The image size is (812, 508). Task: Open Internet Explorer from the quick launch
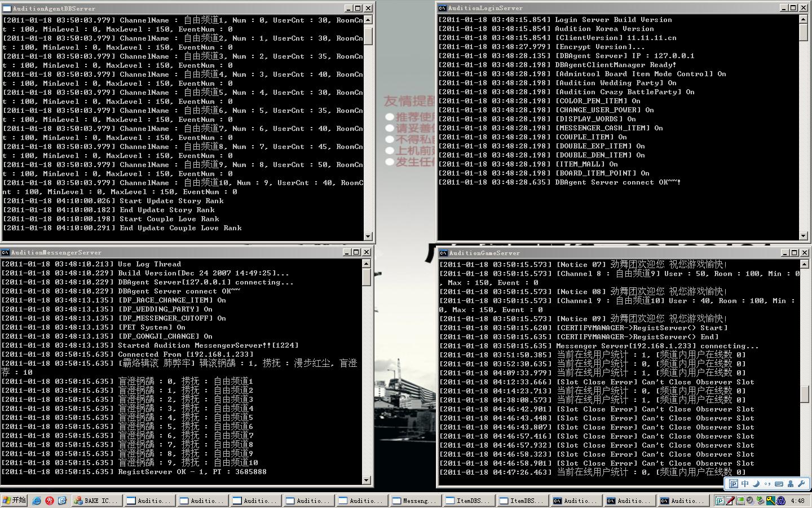pyautogui.click(x=37, y=501)
